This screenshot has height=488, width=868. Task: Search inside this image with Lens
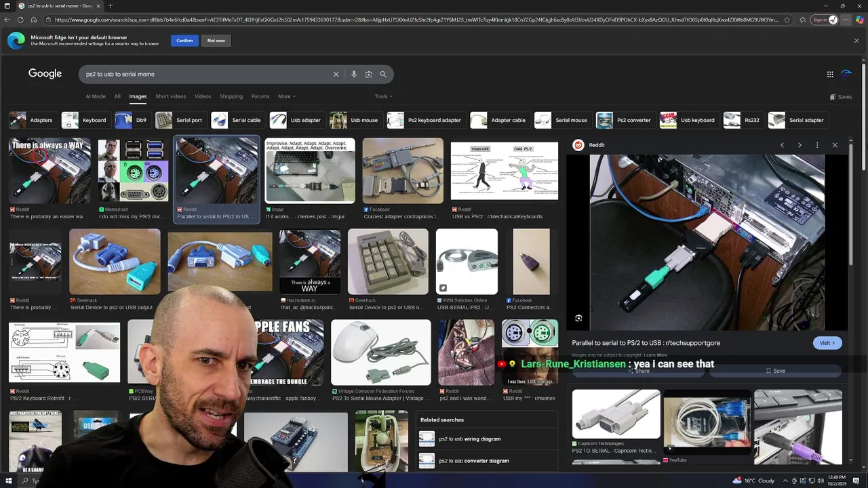point(578,318)
